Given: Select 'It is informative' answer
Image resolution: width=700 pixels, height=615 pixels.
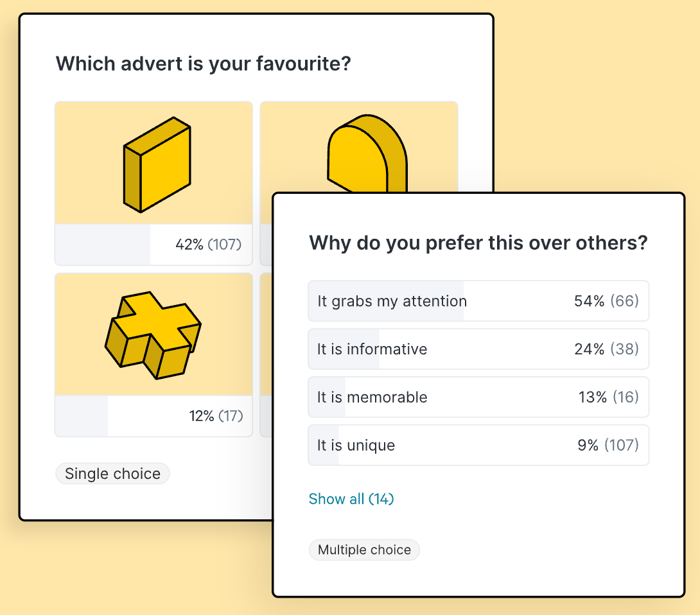Looking at the screenshot, I should 372,349.
